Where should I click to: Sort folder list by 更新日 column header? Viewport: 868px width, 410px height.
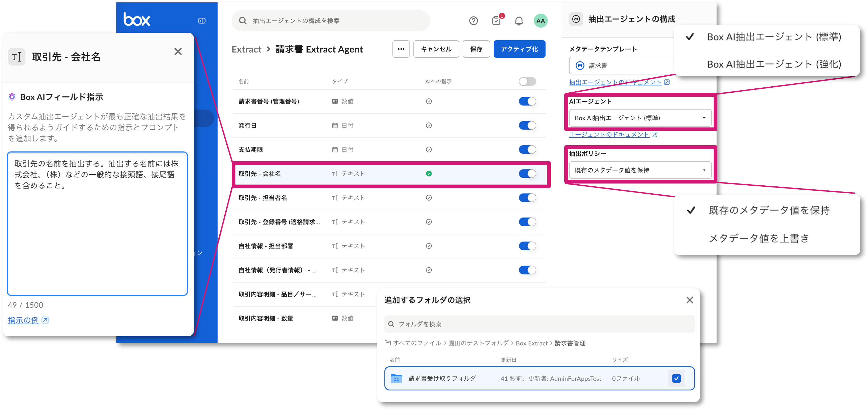pos(508,360)
